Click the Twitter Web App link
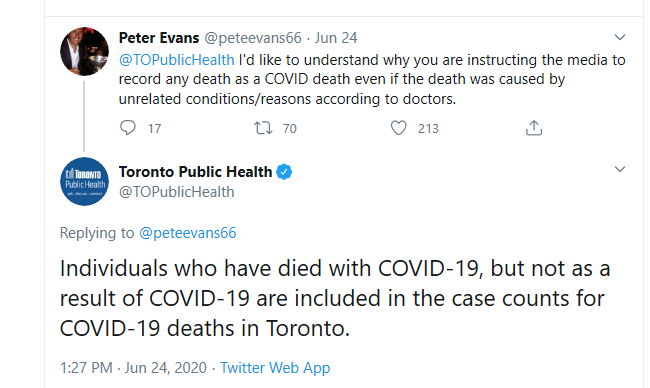This screenshot has height=388, width=650. pyautogui.click(x=275, y=368)
